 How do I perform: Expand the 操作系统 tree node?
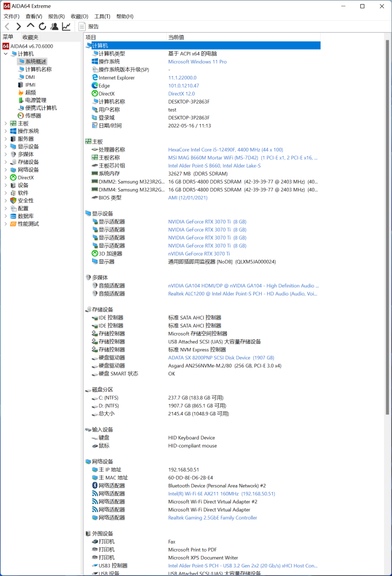[6, 131]
